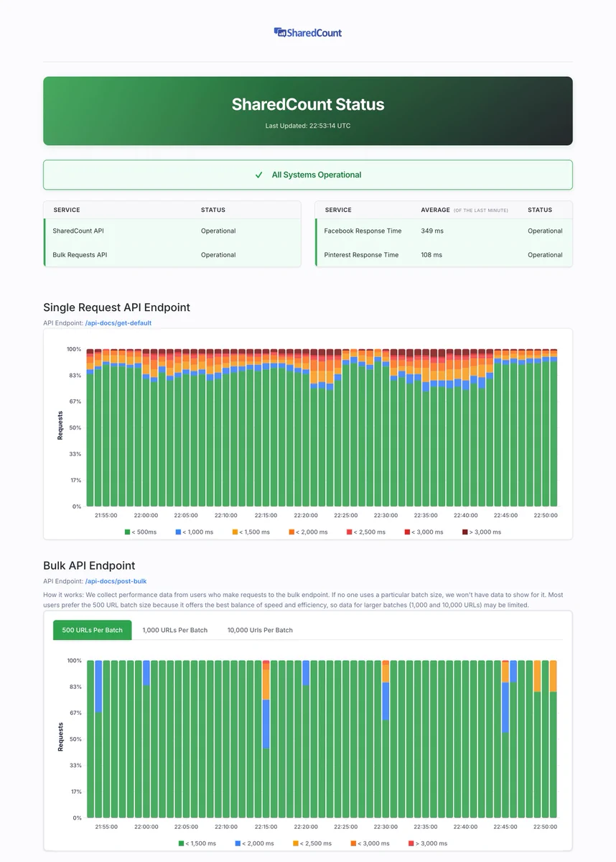Open the /api-docs/post-bulk link
Image resolution: width=616 pixels, height=862 pixels.
[116, 581]
